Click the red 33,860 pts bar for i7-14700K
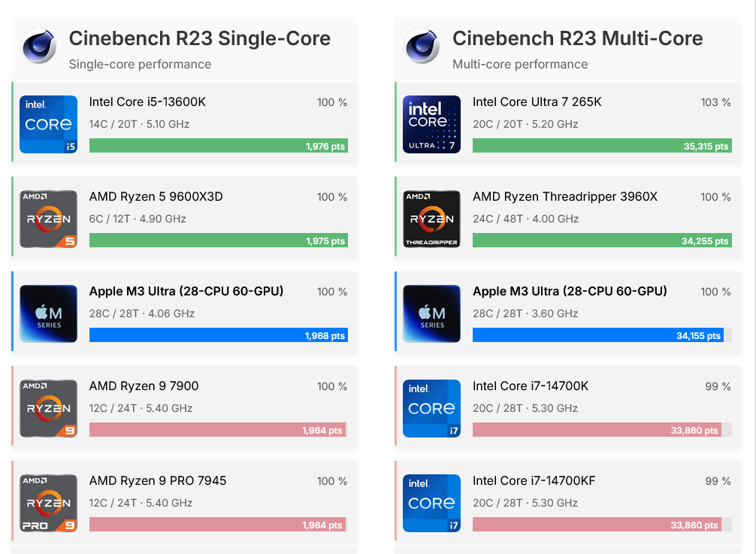The height and width of the screenshot is (554, 756). pos(596,430)
